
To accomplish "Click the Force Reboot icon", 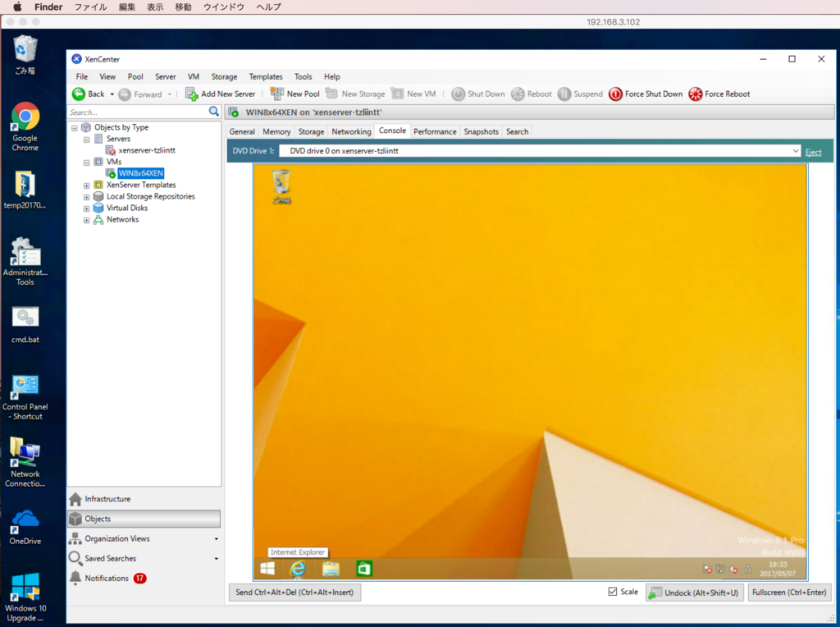I will (x=696, y=94).
